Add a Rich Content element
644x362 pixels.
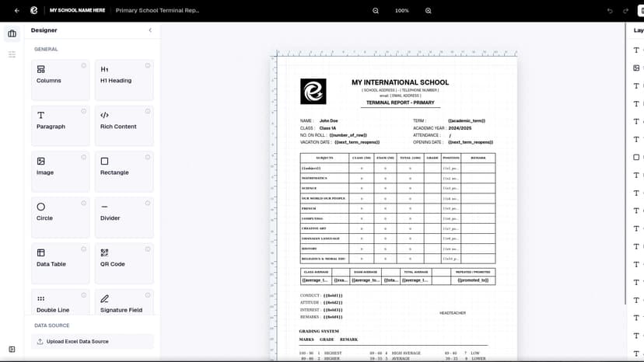[124, 126]
